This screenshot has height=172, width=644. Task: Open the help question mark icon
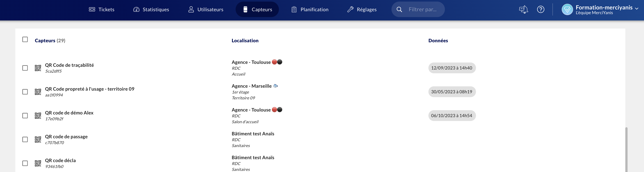[x=541, y=9]
